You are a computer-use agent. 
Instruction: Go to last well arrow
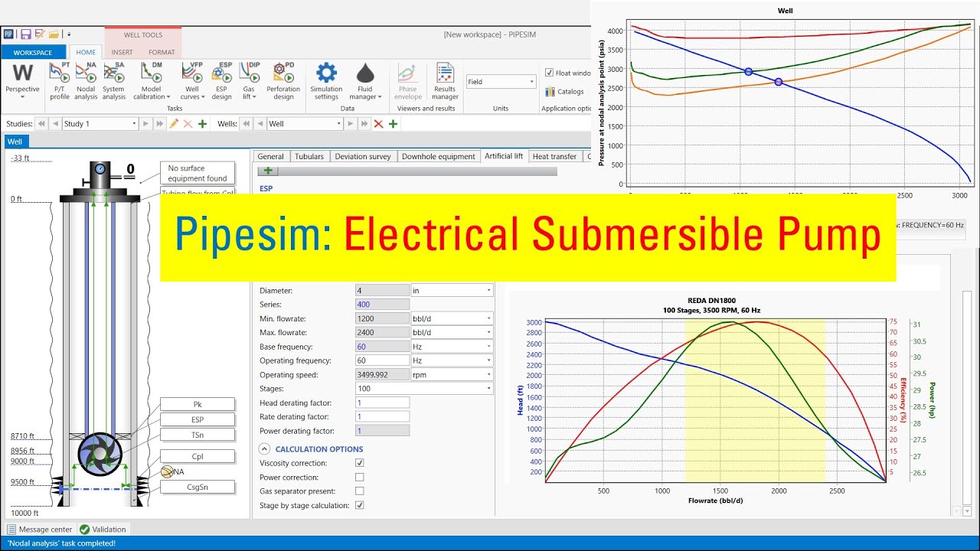tap(364, 124)
